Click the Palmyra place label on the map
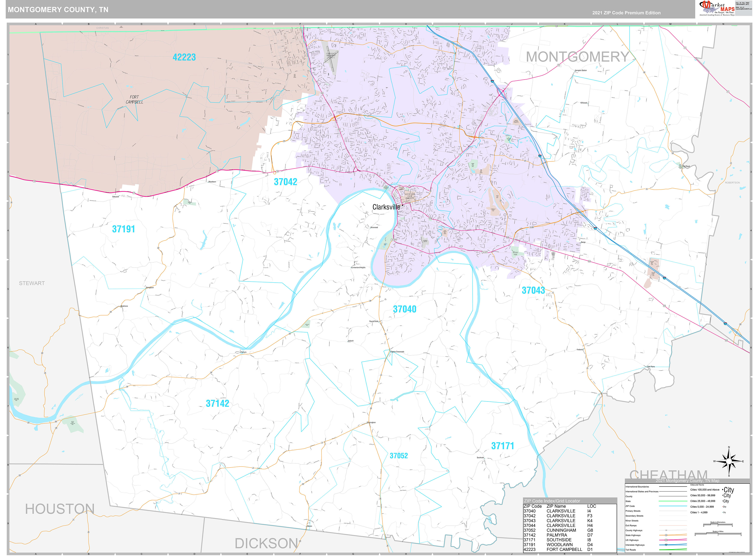The image size is (756, 556). click(244, 352)
